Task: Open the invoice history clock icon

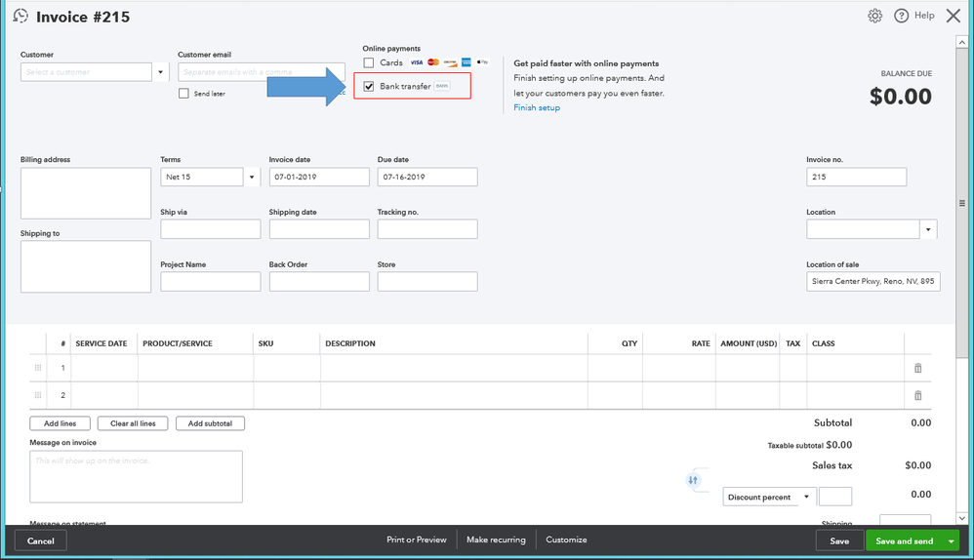Action: tap(20, 17)
